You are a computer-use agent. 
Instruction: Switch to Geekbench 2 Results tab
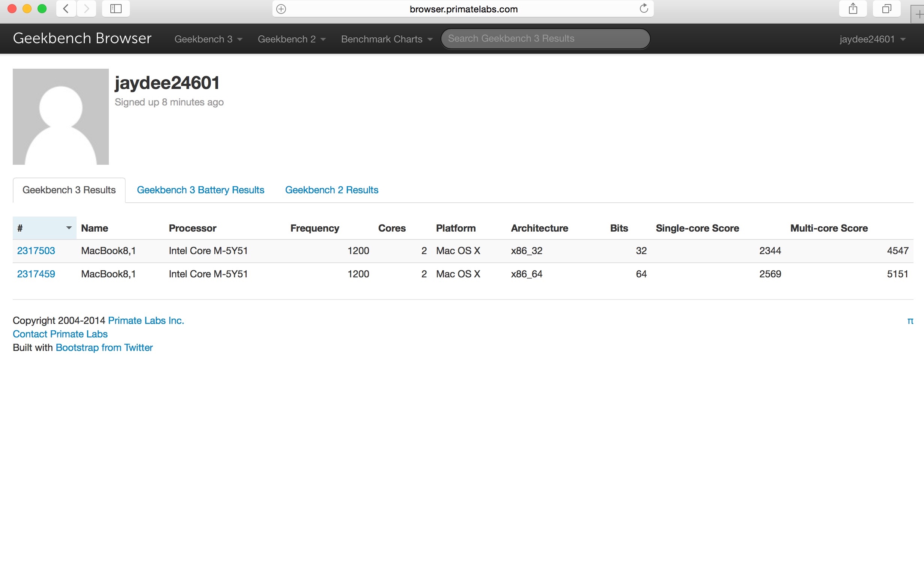click(331, 190)
